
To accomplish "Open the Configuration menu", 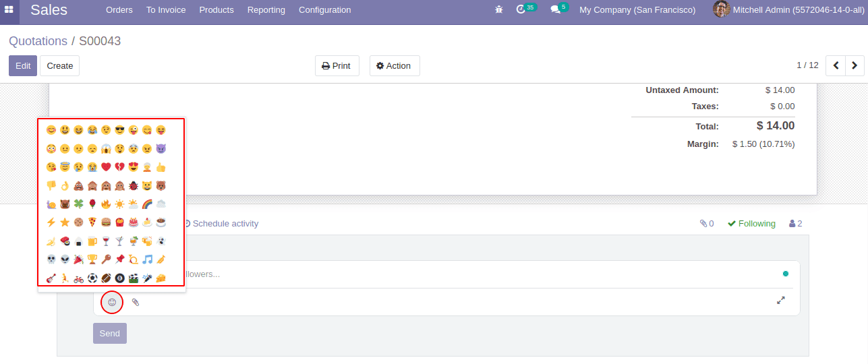I will [325, 10].
